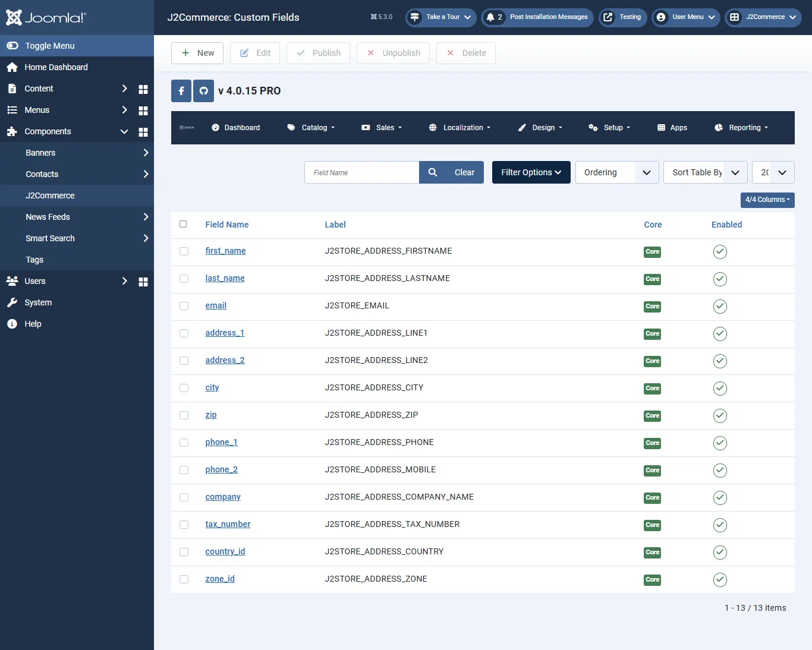
Task: Select the email row checkbox
Action: (184, 306)
